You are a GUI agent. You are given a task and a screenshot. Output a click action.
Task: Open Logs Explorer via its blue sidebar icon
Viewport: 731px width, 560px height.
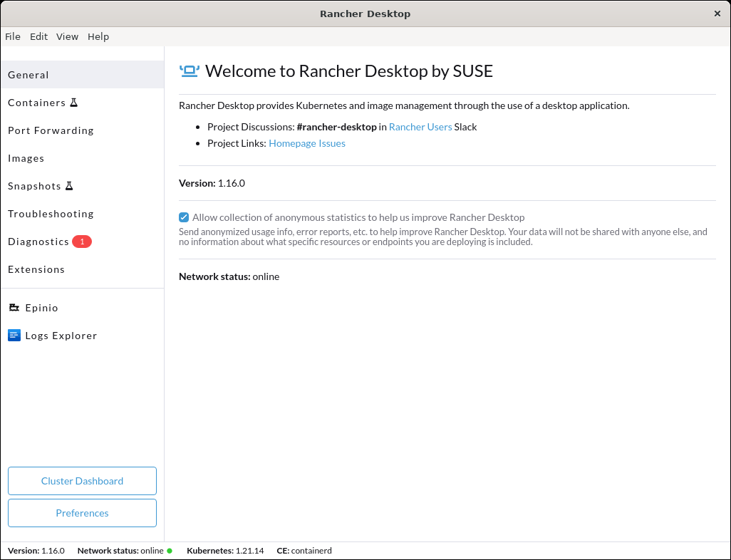(x=14, y=335)
